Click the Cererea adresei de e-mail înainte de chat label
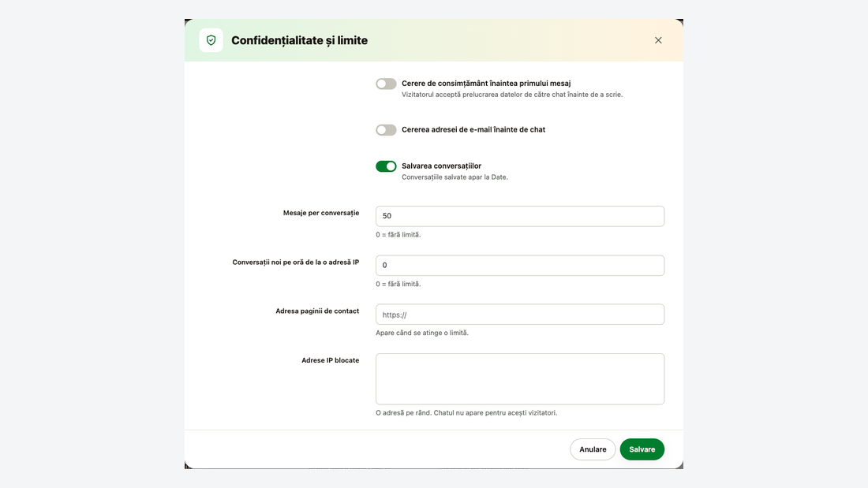This screenshot has width=868, height=488. (473, 129)
